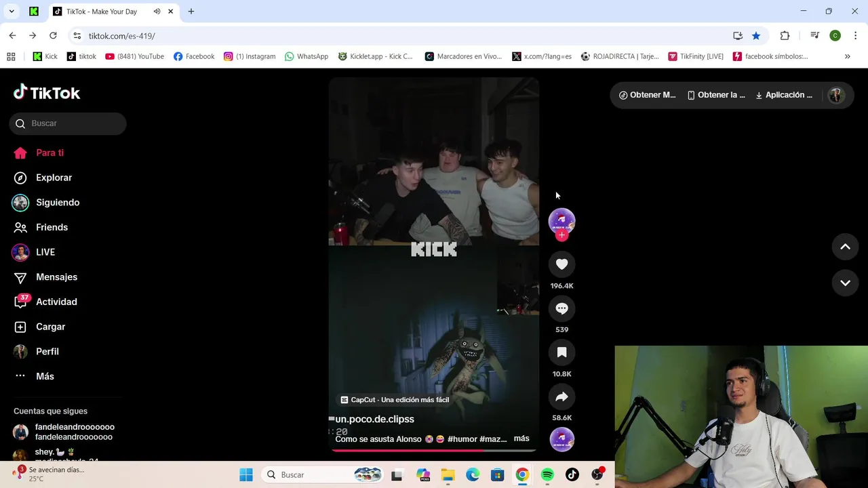
Task: Focus the TikTok Buscar search field
Action: pos(68,123)
